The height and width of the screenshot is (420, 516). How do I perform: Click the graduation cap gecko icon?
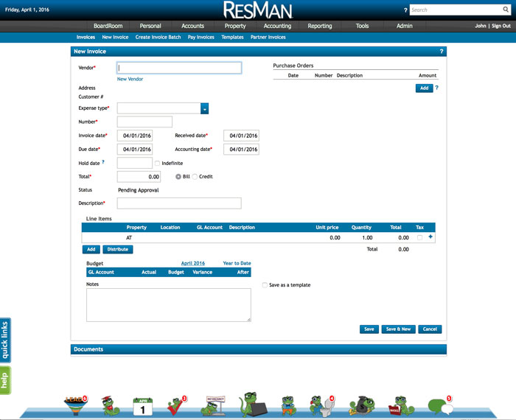(111, 405)
